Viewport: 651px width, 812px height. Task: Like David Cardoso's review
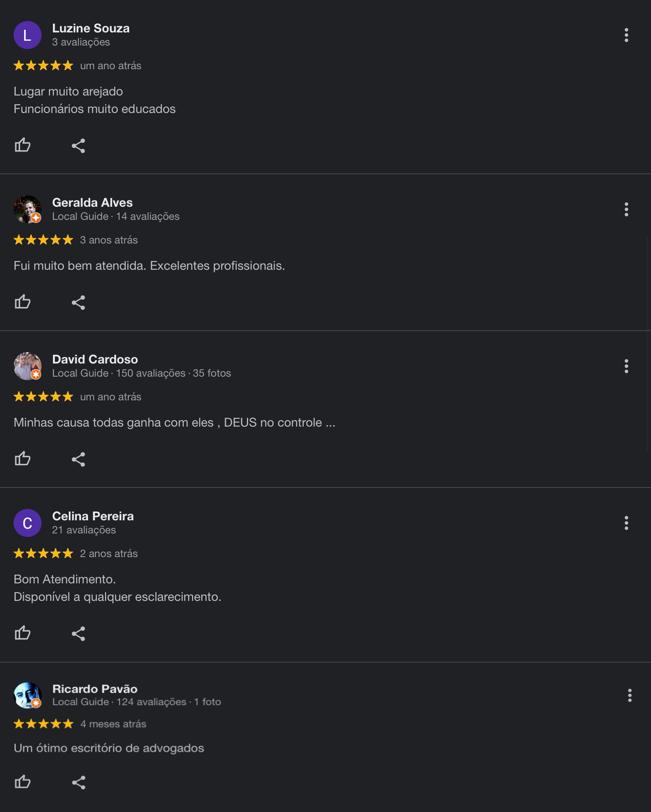22,459
